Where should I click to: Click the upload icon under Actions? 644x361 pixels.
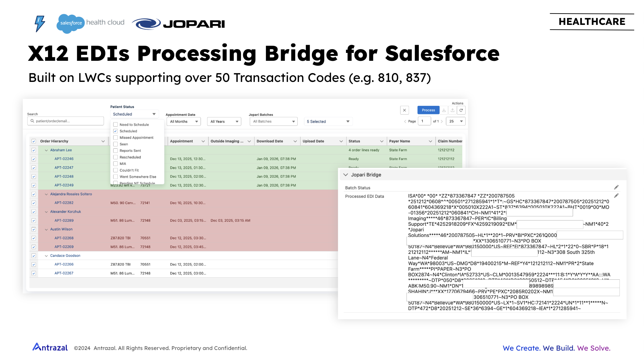pos(453,110)
